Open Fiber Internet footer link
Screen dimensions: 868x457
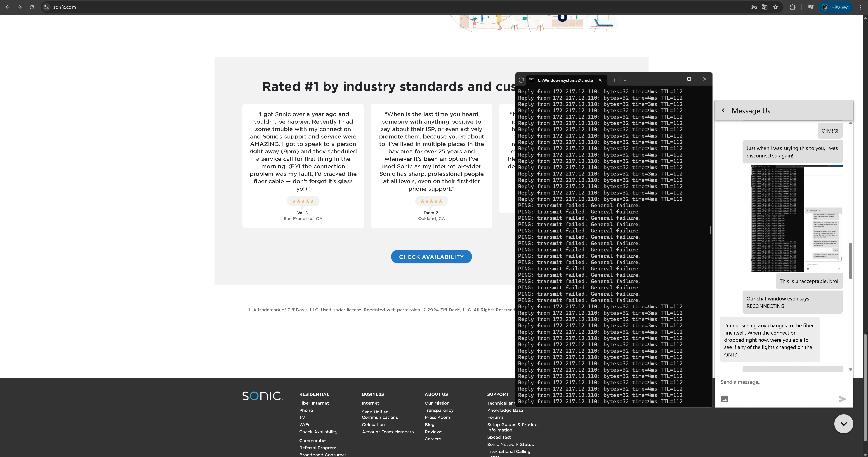314,403
